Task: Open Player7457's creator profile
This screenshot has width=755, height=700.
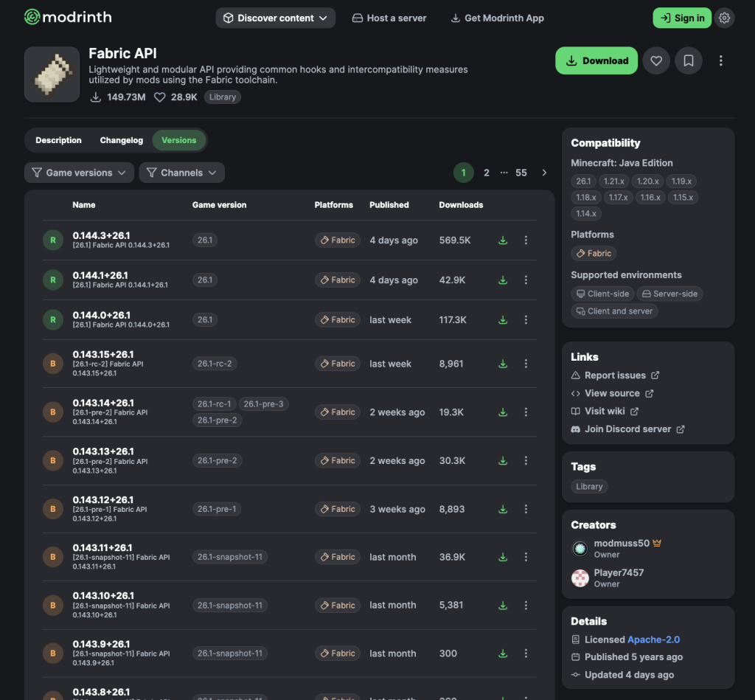Action: pos(608,578)
